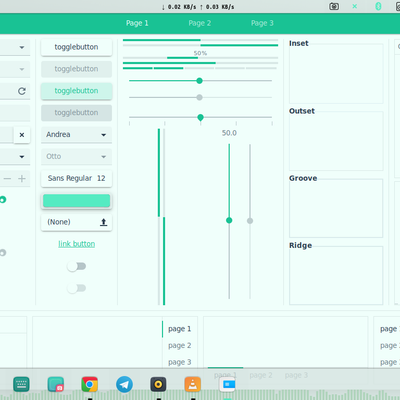The width and height of the screenshot is (400, 400).
Task: Click the Ridge frame label
Action: pos(300,245)
